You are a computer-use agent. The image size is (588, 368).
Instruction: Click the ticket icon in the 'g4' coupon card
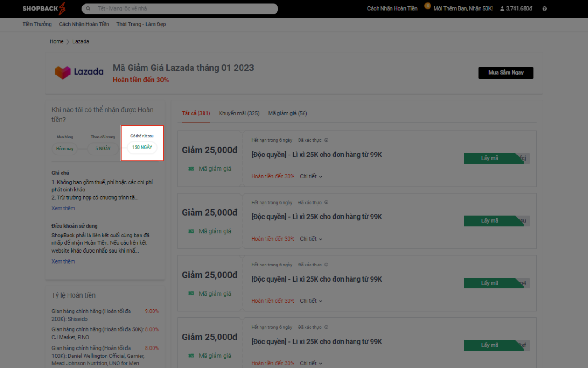[191, 293]
